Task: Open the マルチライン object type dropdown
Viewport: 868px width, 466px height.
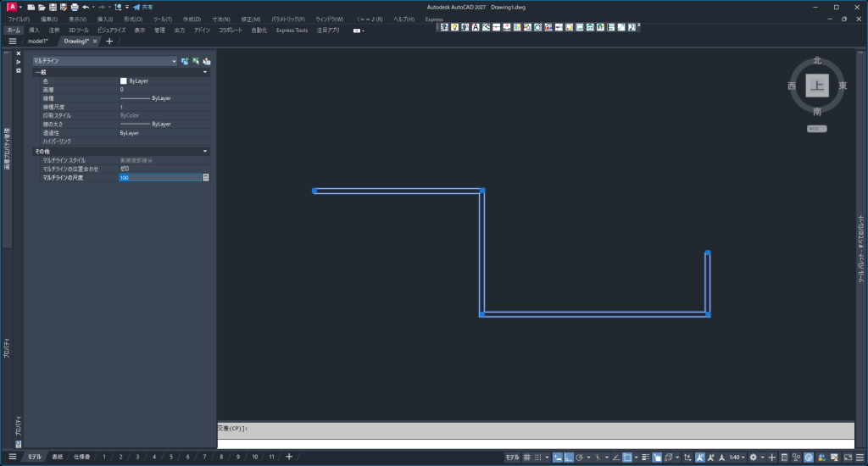Action: tap(174, 61)
